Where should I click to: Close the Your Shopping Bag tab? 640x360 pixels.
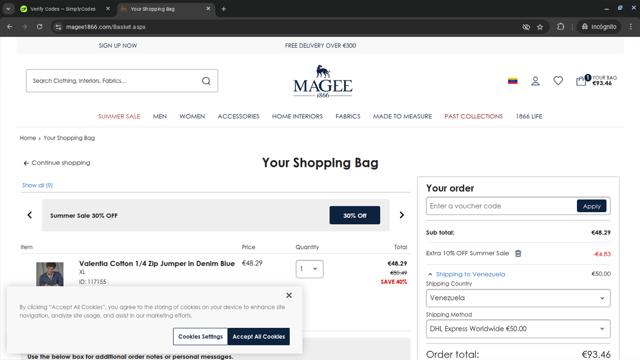(x=208, y=9)
